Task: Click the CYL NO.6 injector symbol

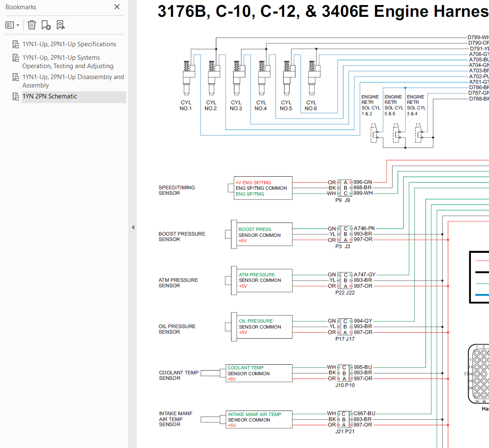Action: (314, 78)
